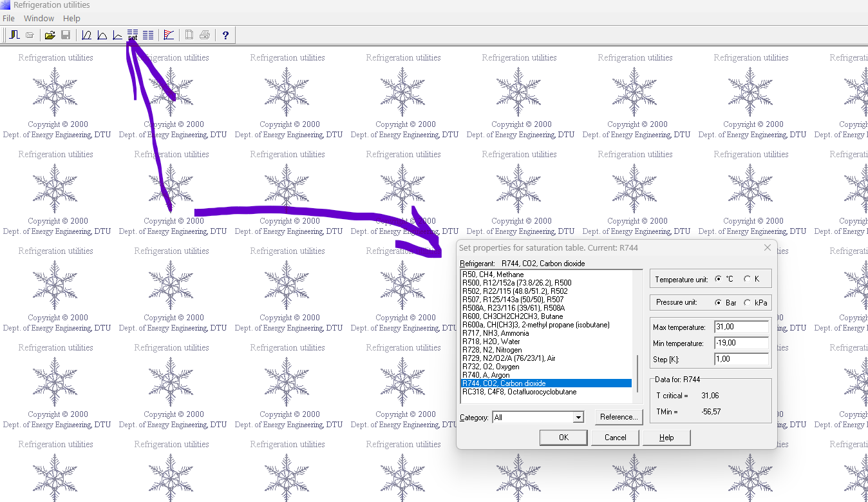The height and width of the screenshot is (502, 868).
Task: Click the Min temperature field
Action: tap(741, 343)
